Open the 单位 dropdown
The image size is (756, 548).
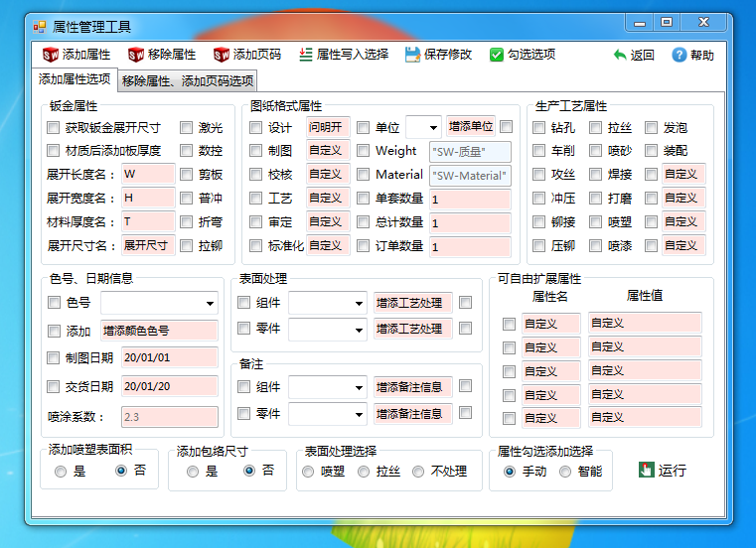coord(424,128)
